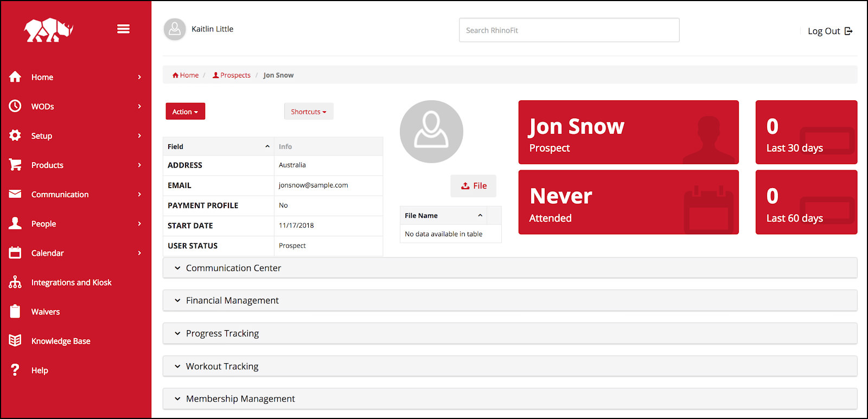This screenshot has height=419, width=868.
Task: Expand the Communication Center section
Action: coord(233,268)
